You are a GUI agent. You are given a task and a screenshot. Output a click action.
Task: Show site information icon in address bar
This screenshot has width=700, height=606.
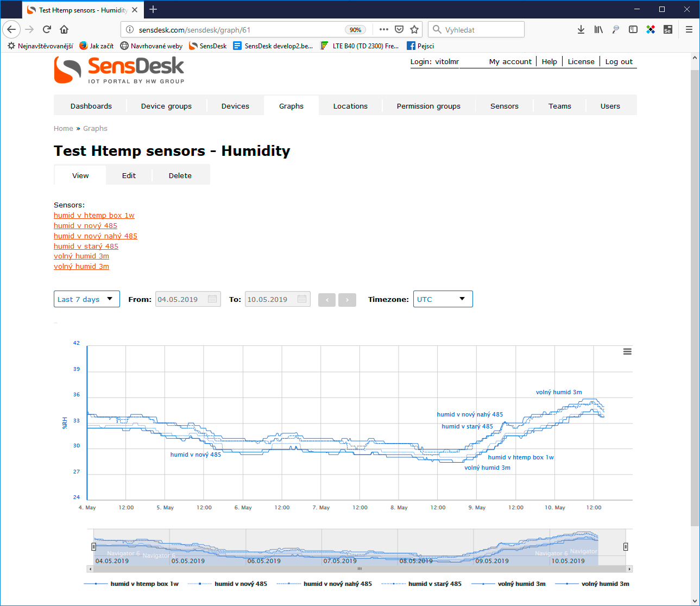coord(130,30)
